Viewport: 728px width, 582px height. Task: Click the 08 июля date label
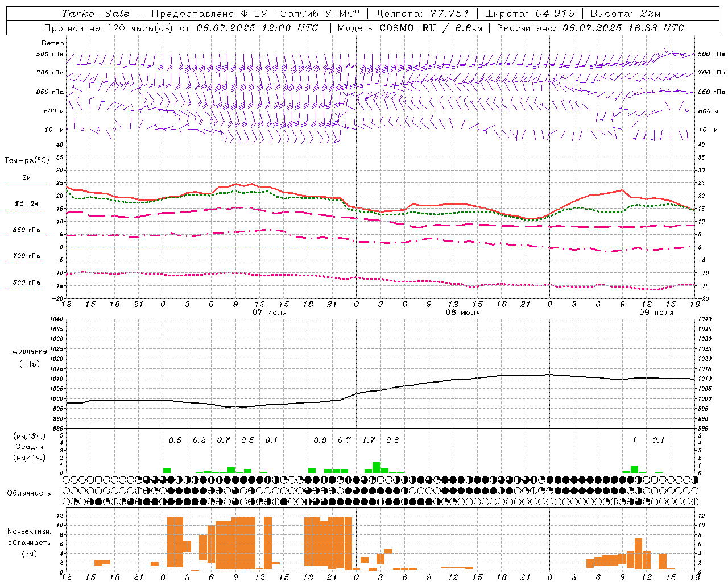click(x=463, y=313)
